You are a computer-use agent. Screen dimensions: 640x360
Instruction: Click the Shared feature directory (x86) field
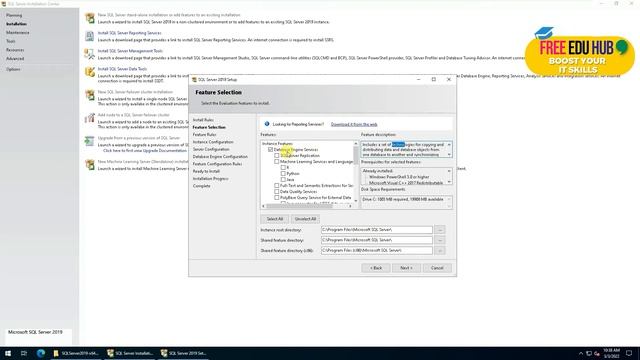(377, 250)
